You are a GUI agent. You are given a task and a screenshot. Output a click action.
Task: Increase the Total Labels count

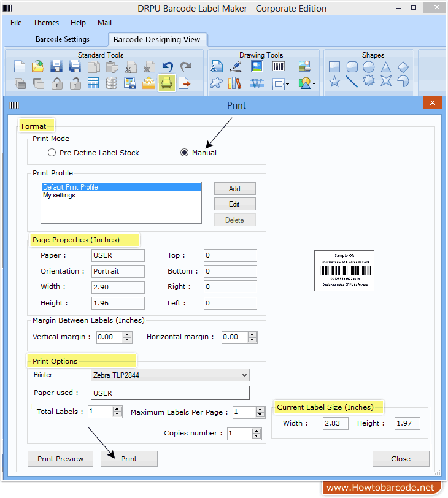tap(117, 409)
